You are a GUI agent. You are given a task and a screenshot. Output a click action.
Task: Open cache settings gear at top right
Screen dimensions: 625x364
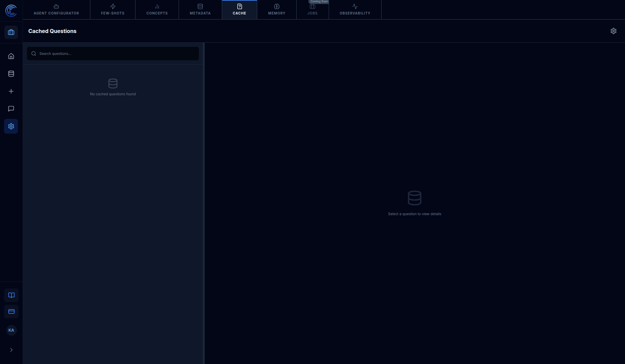tap(614, 31)
